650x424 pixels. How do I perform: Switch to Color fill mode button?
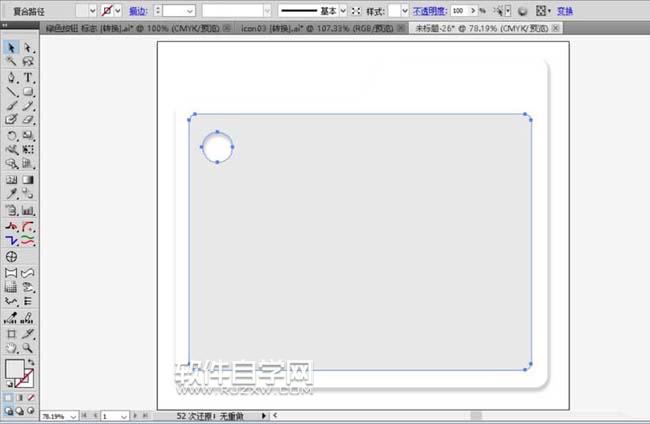(8, 398)
